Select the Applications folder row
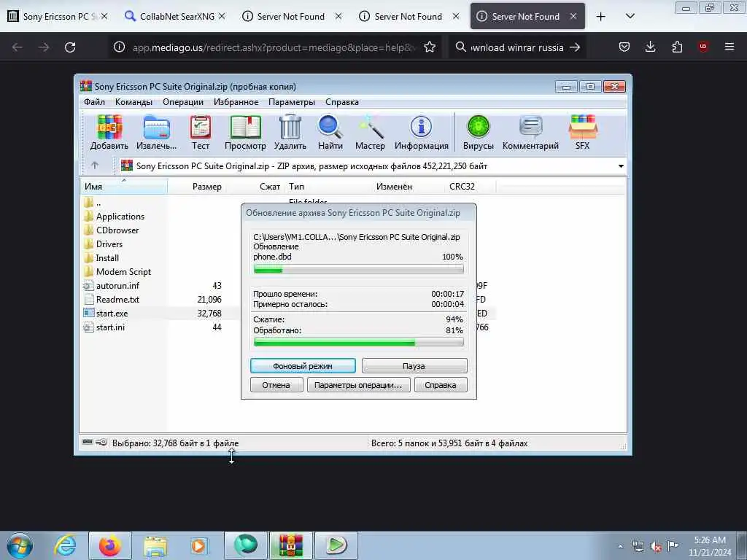 click(120, 216)
